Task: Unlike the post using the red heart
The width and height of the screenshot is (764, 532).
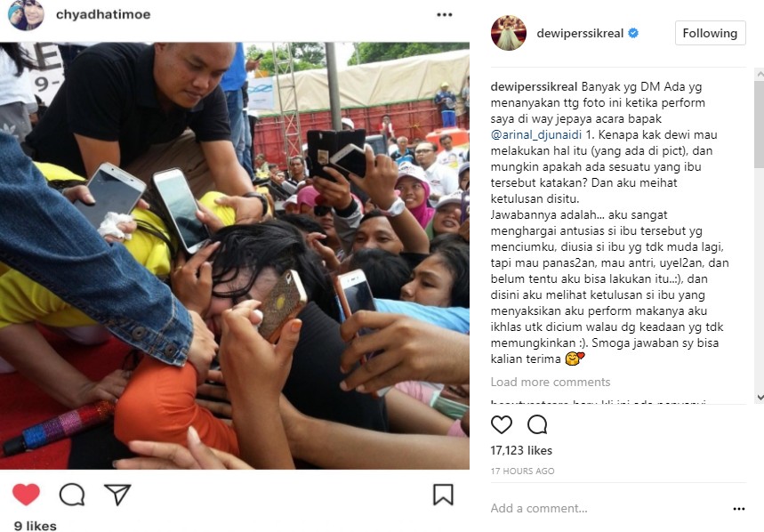Action: [26, 495]
